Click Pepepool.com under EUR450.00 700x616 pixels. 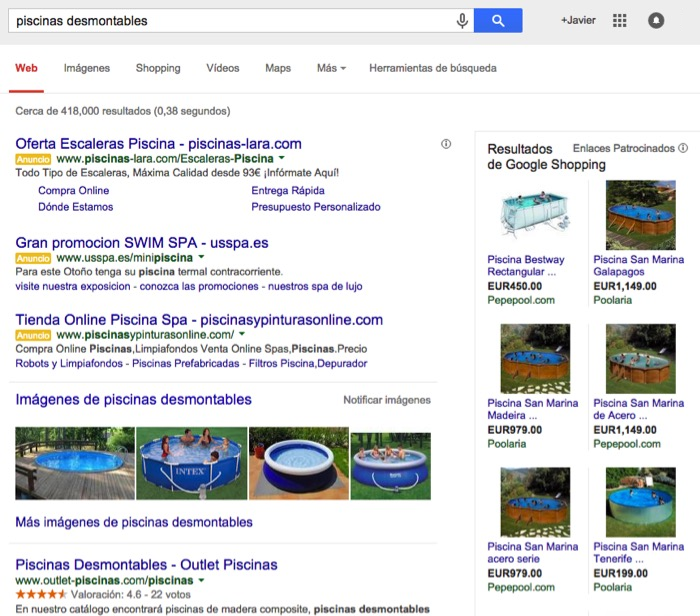521,300
